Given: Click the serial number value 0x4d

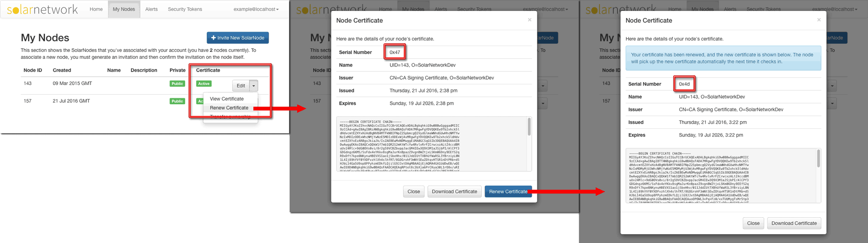Looking at the screenshot, I should [x=684, y=84].
